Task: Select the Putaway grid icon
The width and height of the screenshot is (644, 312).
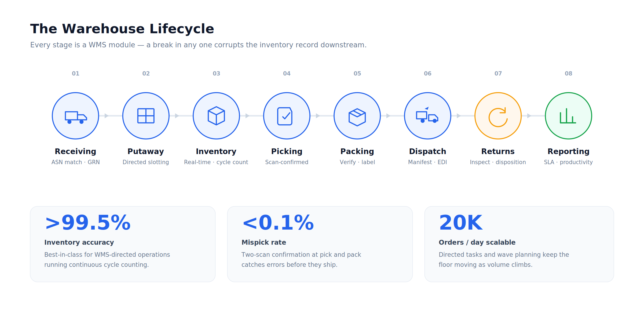Action: click(146, 116)
